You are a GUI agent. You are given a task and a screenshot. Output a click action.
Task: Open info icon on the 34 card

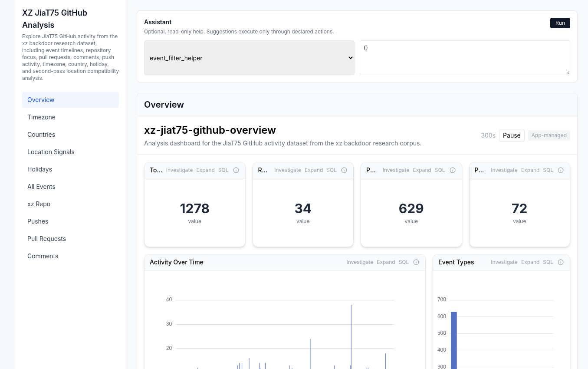(x=344, y=170)
